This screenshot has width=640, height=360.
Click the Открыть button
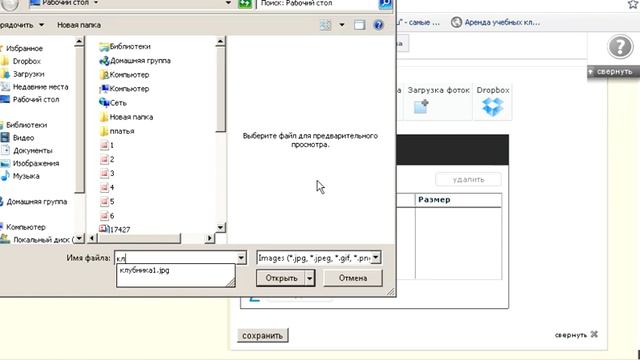[x=281, y=278]
